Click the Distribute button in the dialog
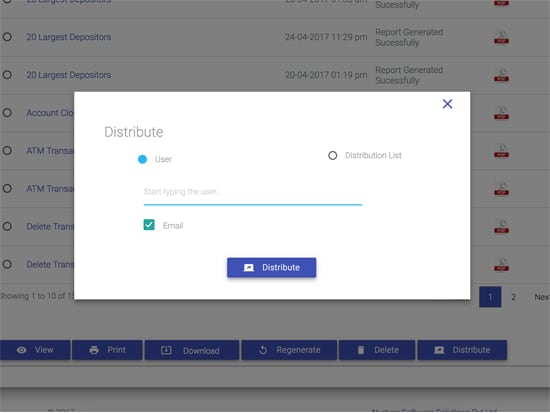550x413 pixels. (271, 268)
